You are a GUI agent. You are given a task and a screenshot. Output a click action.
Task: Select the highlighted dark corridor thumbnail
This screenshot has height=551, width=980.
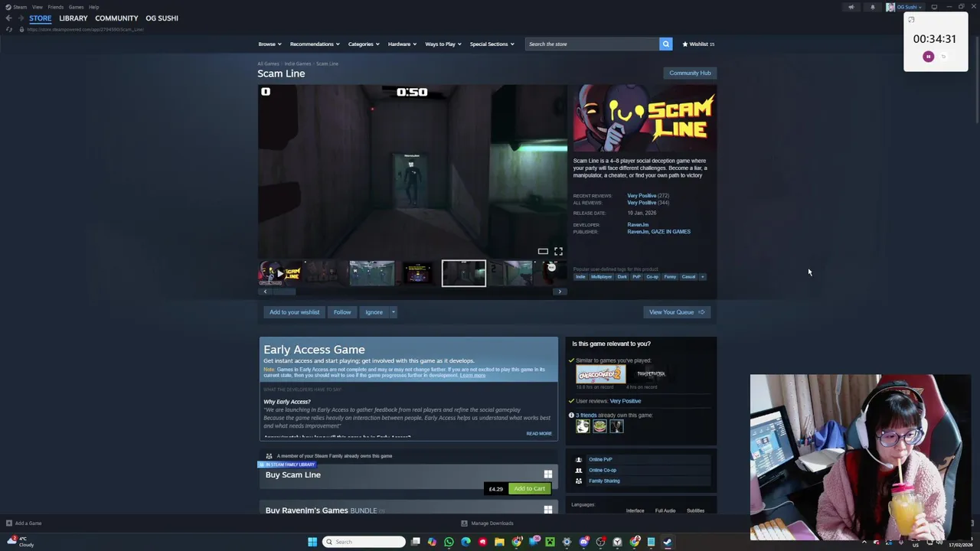[x=463, y=273]
